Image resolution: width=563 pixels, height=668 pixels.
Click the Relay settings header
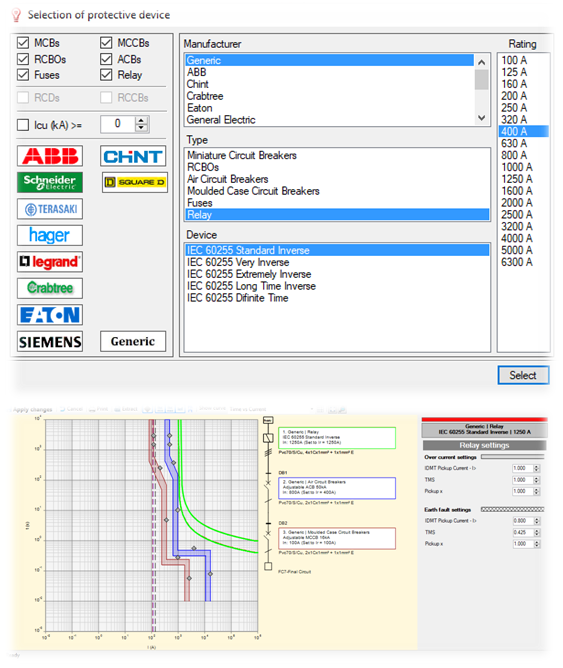click(484, 445)
